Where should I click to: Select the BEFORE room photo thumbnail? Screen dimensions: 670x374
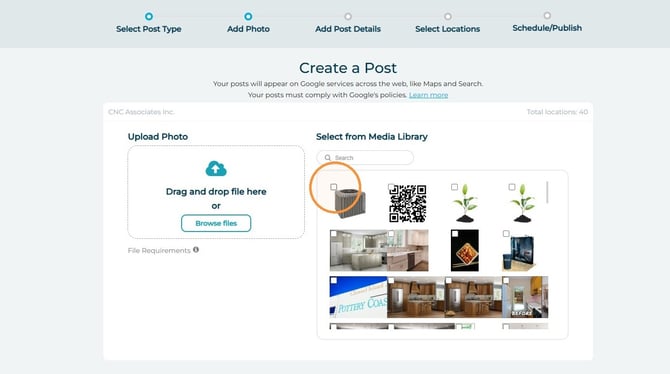click(x=525, y=297)
